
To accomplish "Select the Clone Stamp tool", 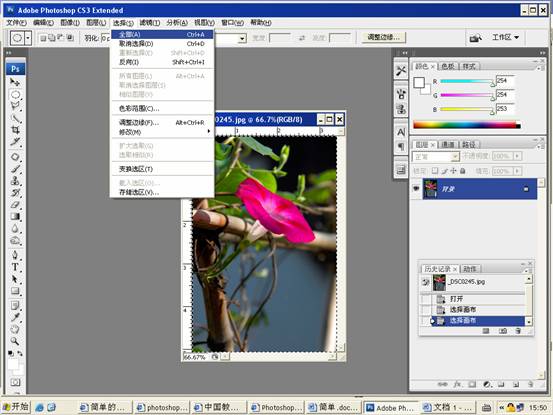I will (x=15, y=181).
